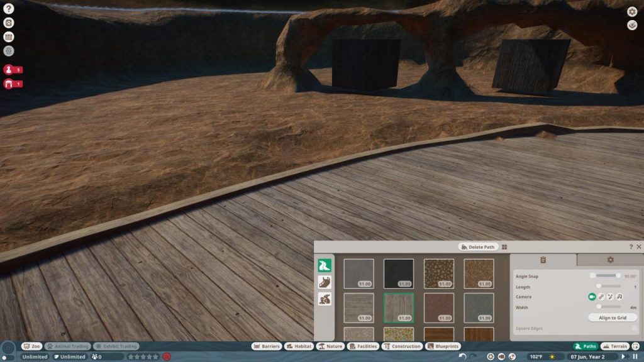Click the settings gear icon at top right
Image resolution: width=644 pixels, height=362 pixels.
[632, 11]
